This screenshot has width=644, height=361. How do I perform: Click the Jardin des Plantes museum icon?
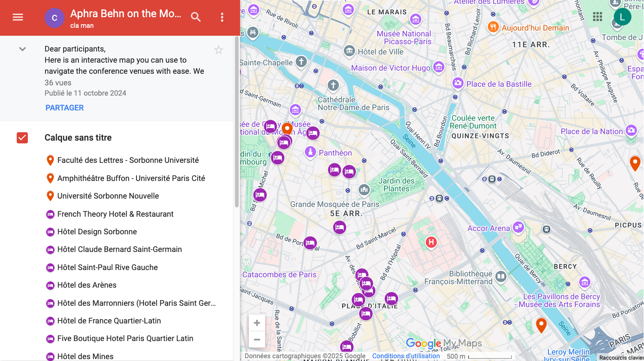click(364, 189)
